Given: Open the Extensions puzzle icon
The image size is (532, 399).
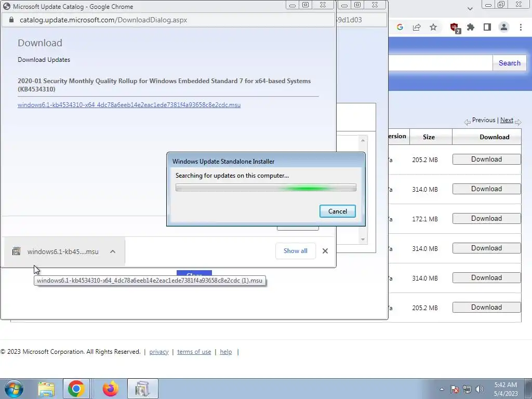Looking at the screenshot, I should pos(471,27).
